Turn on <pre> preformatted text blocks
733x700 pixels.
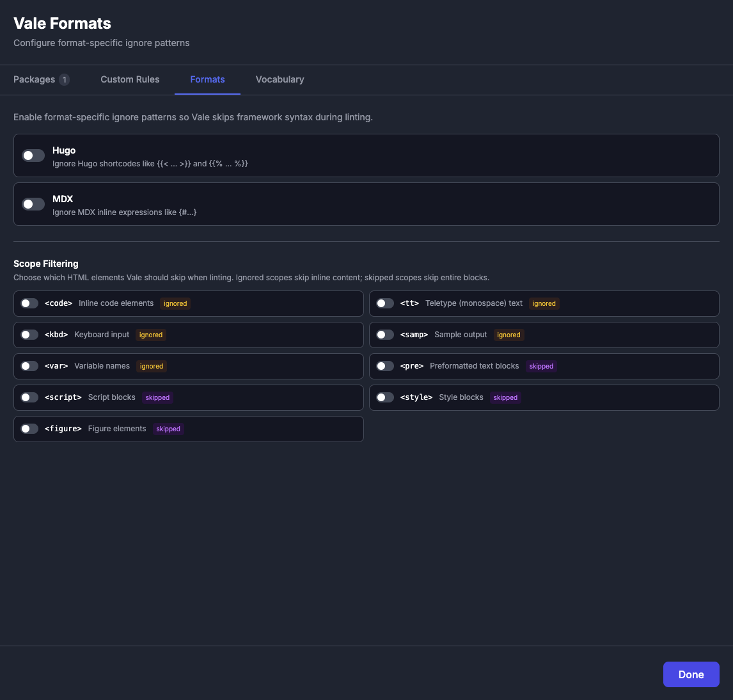[385, 366]
